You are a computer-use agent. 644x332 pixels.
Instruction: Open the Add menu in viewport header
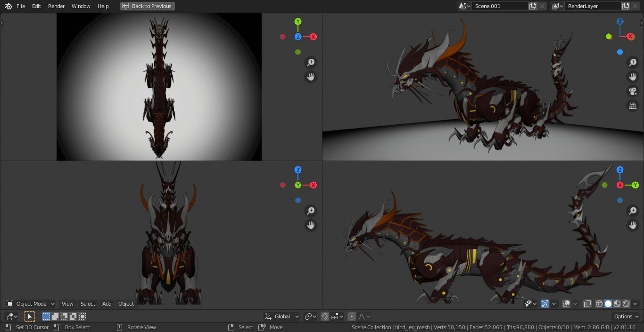[107, 304]
